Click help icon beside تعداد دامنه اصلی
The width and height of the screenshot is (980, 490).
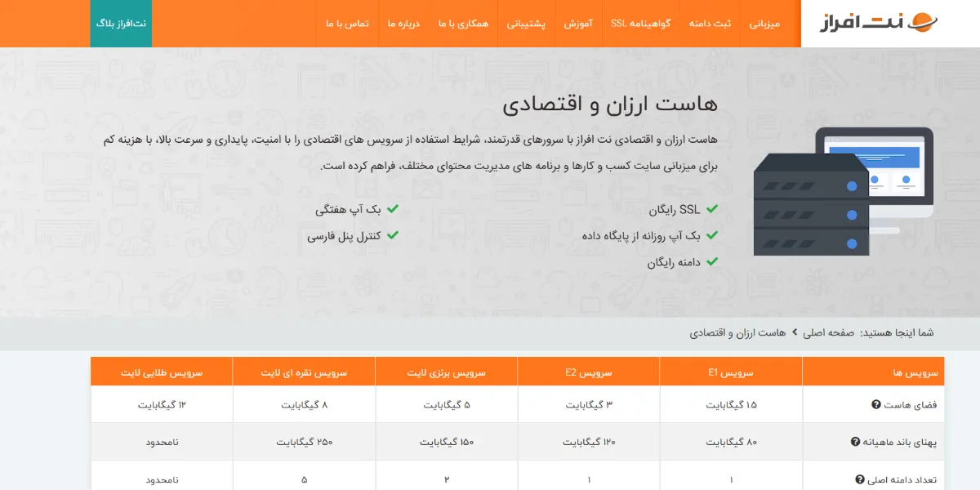pyautogui.click(x=859, y=479)
